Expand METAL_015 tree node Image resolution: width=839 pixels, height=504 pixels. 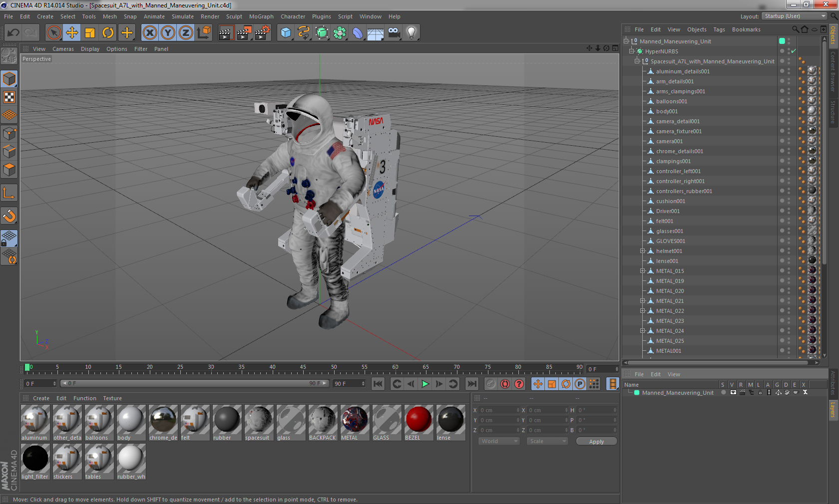(x=643, y=270)
